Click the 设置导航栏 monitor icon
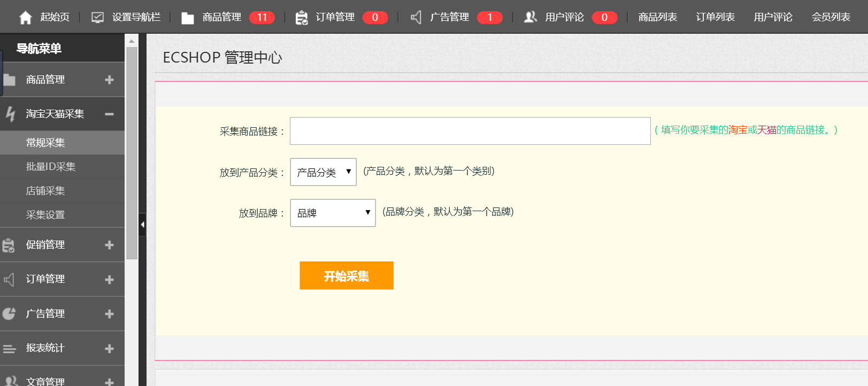Viewport: 868px width, 386px height. pyautogui.click(x=97, y=18)
